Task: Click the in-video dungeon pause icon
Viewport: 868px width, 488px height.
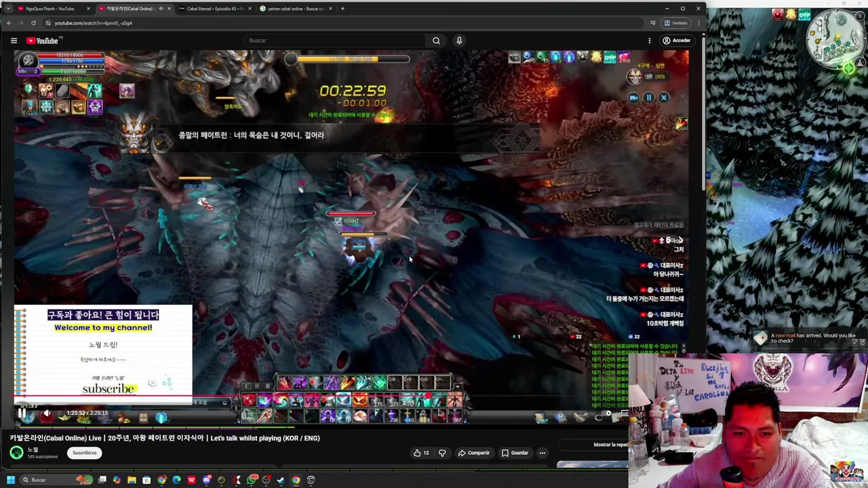Action: click(648, 98)
